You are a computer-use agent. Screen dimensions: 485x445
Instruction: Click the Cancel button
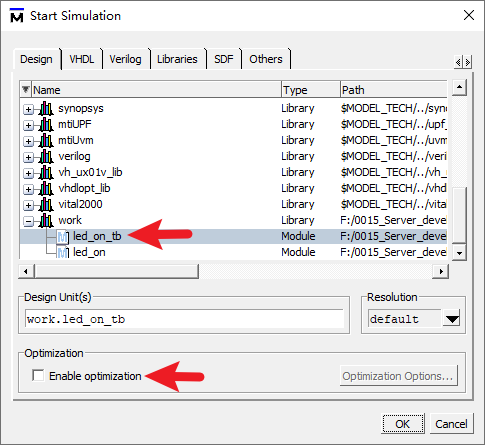point(451,424)
